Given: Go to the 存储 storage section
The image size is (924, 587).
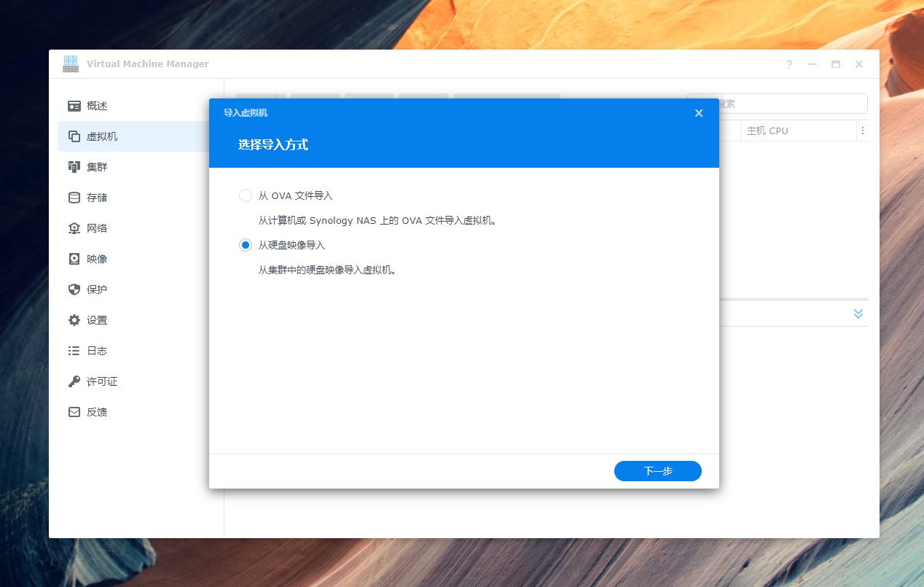Looking at the screenshot, I should (x=98, y=197).
